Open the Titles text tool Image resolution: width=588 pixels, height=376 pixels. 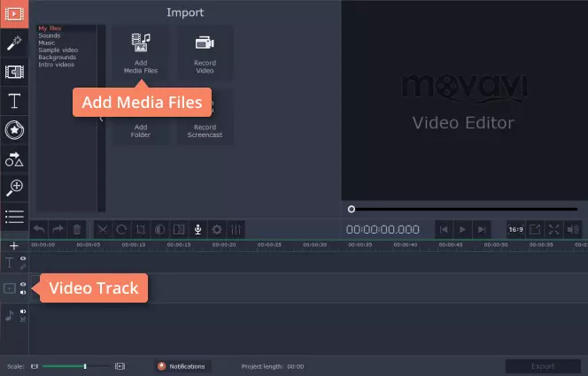tap(14, 101)
